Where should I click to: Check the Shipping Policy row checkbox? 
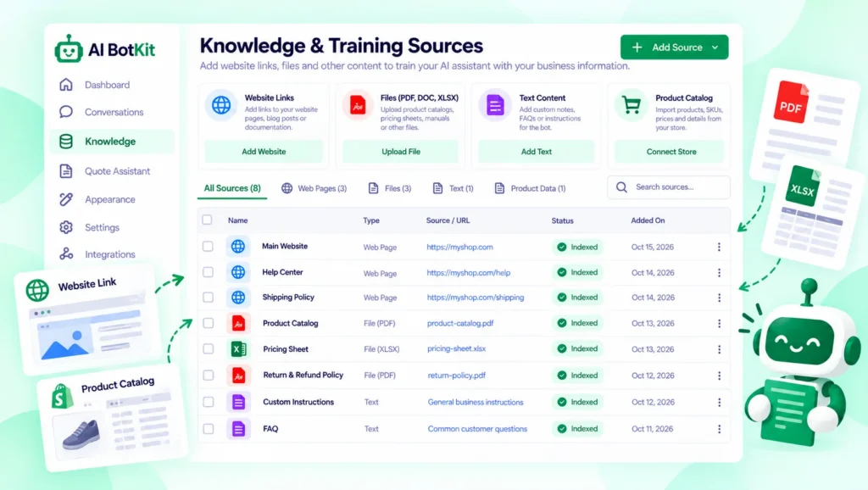point(209,298)
